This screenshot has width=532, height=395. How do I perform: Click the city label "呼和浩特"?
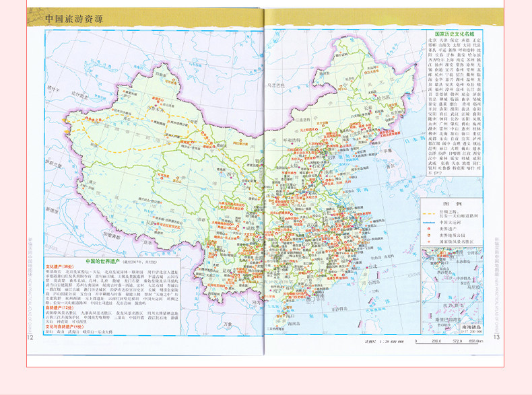click(292, 140)
